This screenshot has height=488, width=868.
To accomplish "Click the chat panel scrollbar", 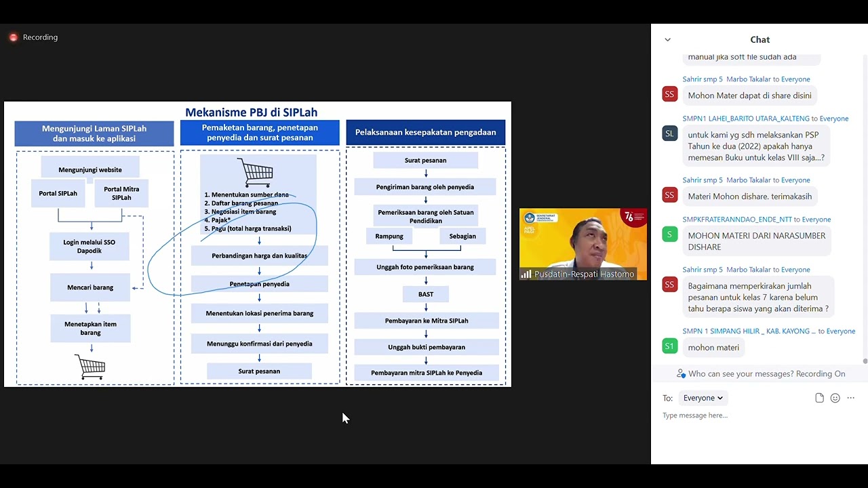I will click(x=865, y=361).
